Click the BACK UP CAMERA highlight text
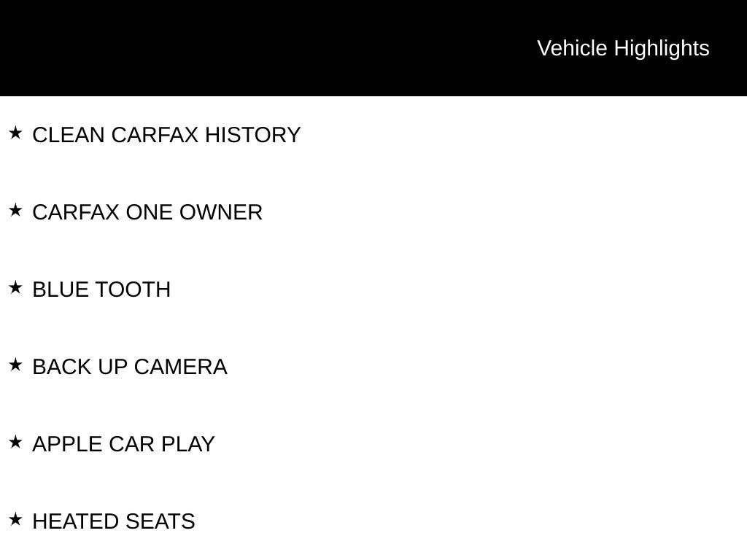 pos(130,367)
